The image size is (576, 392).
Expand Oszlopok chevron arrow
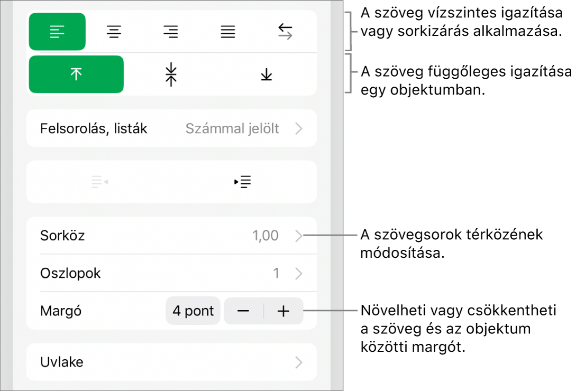(299, 274)
